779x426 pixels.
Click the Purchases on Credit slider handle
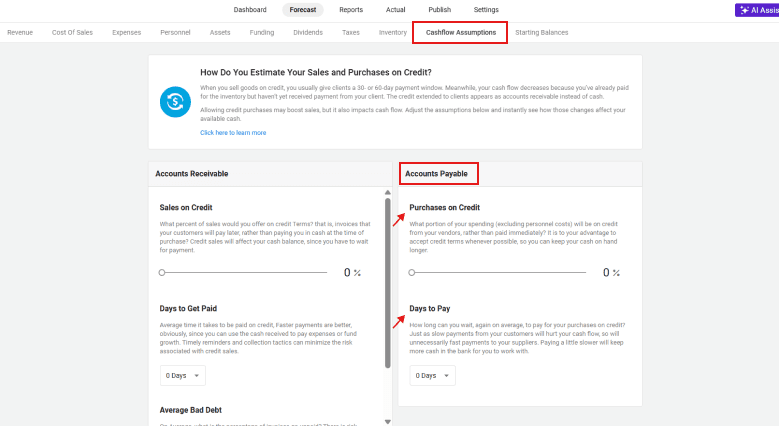pyautogui.click(x=411, y=272)
